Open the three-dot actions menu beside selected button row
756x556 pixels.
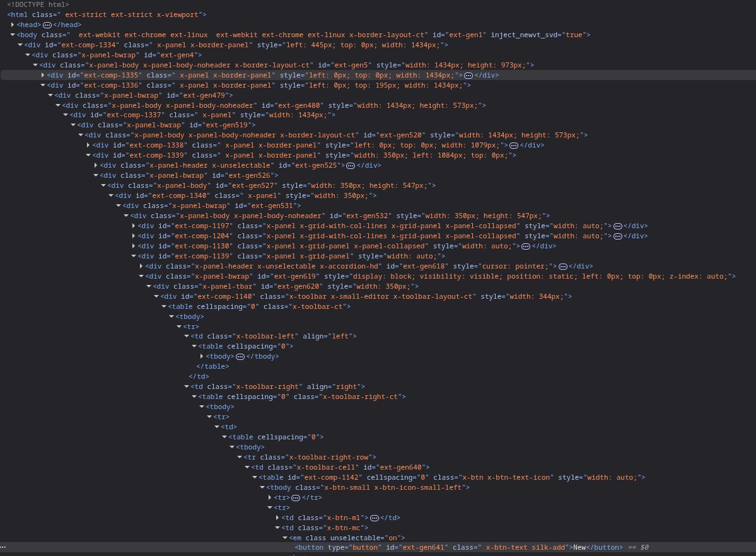[x=3, y=547]
